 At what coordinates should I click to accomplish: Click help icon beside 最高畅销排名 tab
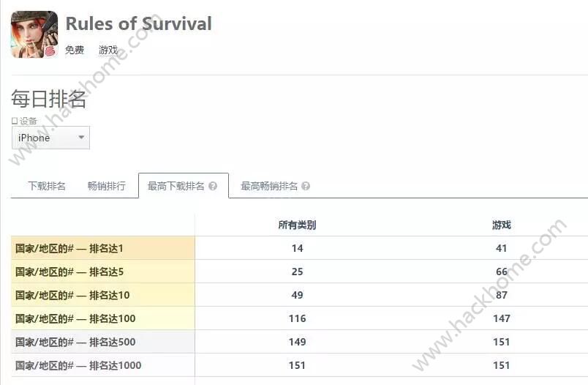click(x=306, y=186)
